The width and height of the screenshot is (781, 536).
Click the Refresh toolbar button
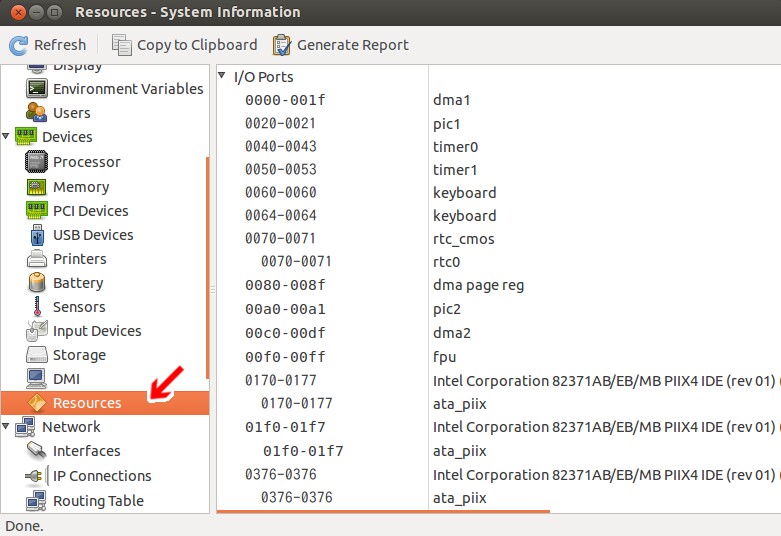tap(48, 45)
